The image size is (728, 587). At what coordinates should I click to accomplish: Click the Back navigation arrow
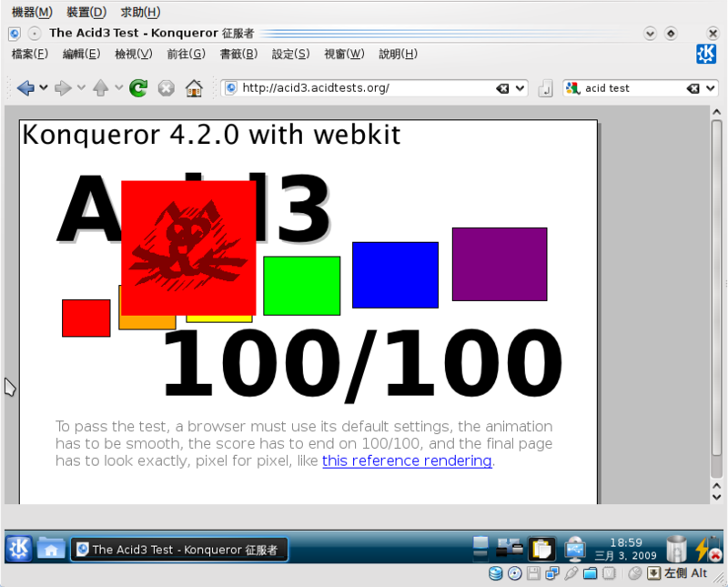pyautogui.click(x=25, y=88)
